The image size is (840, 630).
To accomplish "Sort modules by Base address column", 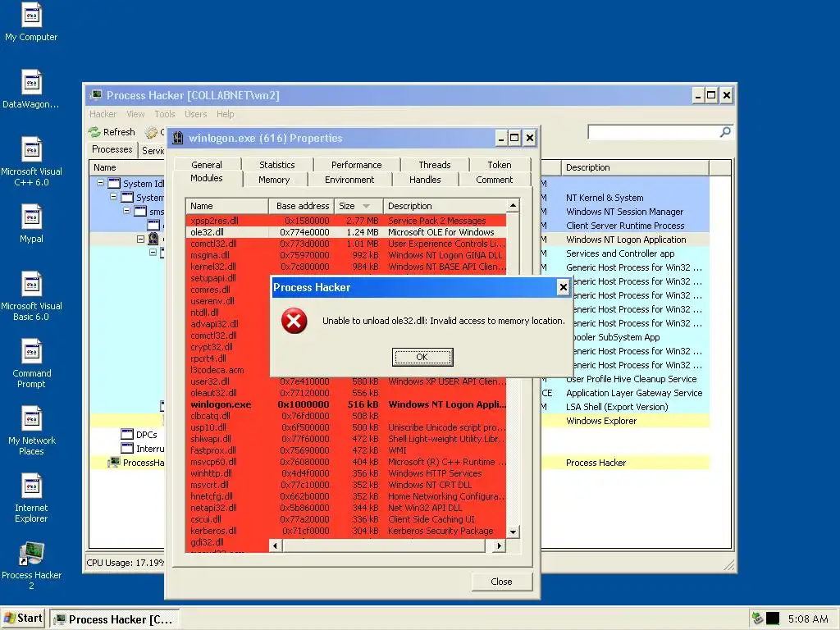I will pos(302,206).
